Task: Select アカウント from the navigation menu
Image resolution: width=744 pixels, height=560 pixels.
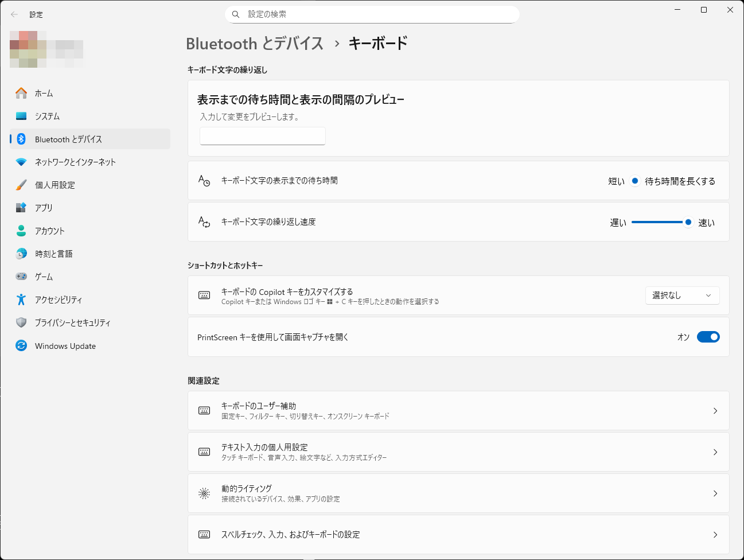Action: 21,231
